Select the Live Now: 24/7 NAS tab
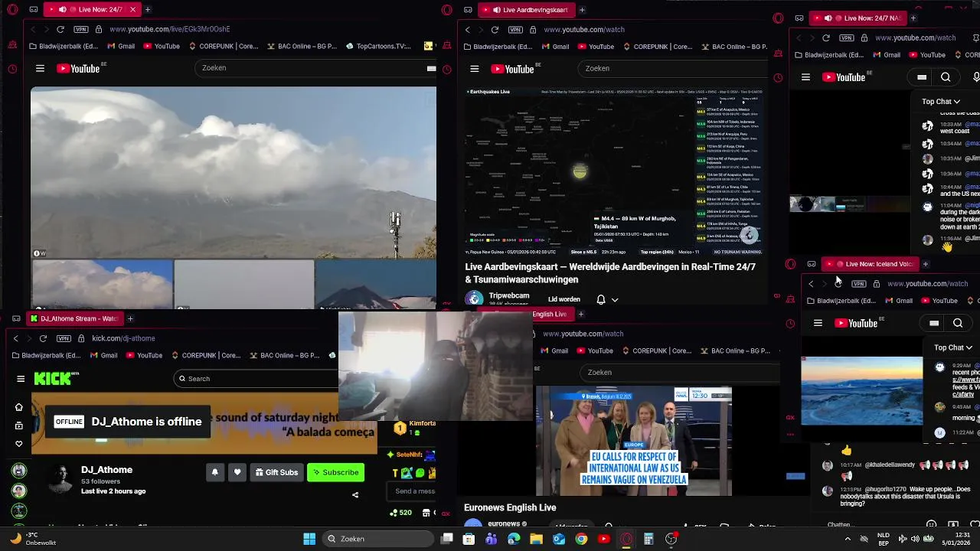Screen dimensions: 980x551 (x=857, y=18)
